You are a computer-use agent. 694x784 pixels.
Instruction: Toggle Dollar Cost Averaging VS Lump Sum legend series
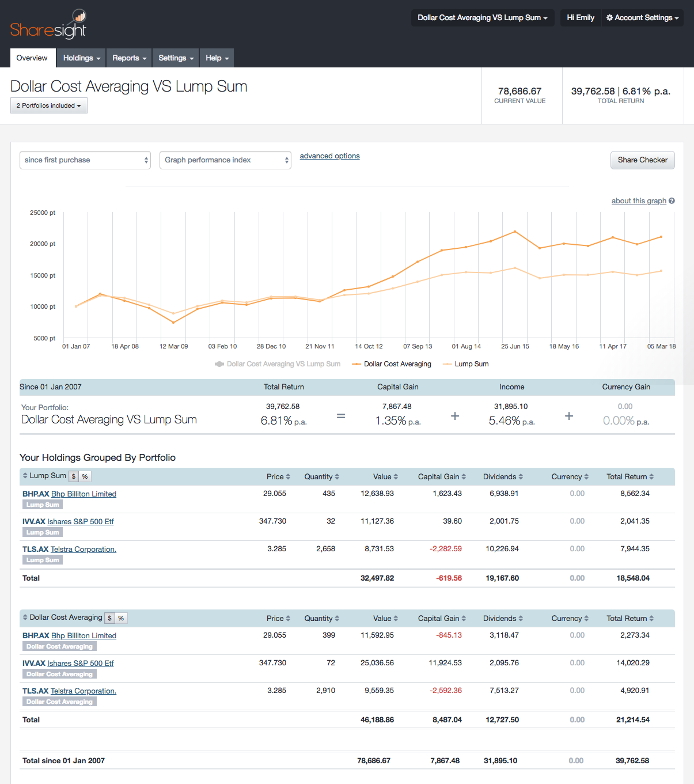click(278, 364)
